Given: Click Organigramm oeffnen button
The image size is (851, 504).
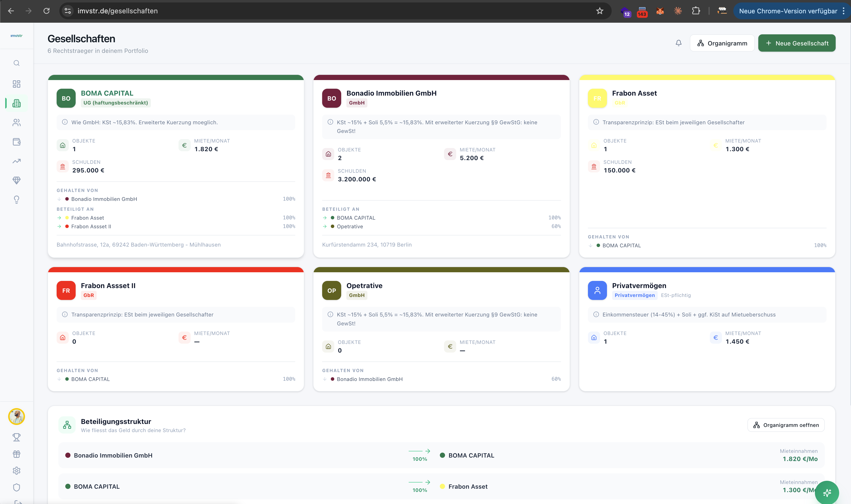Looking at the screenshot, I should (786, 425).
